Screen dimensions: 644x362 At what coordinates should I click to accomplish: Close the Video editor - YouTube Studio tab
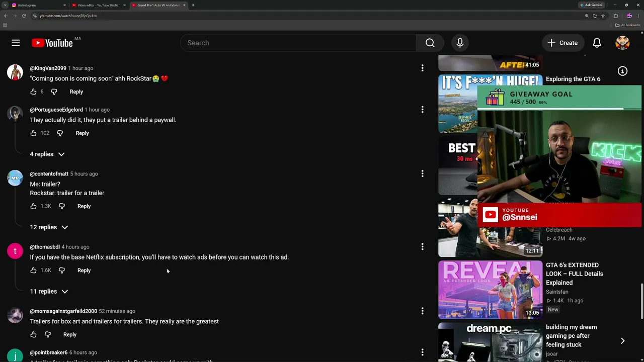click(x=124, y=5)
